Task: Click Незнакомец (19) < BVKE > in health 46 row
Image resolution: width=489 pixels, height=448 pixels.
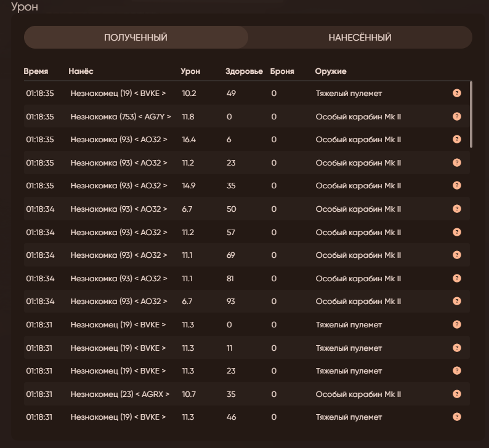Action: (118, 417)
